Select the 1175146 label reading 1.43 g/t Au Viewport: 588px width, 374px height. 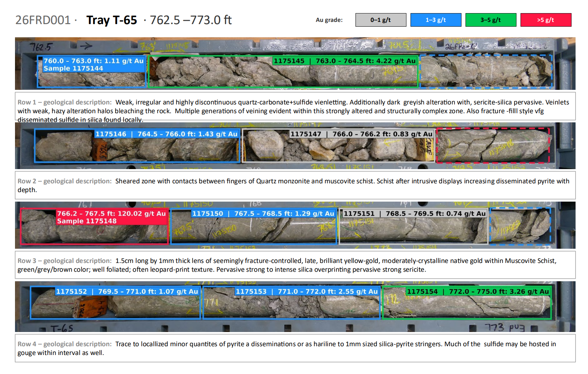click(166, 134)
